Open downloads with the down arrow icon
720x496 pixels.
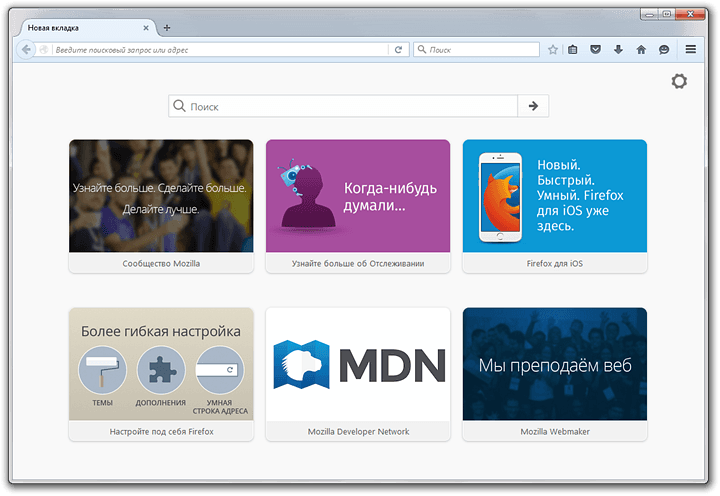click(619, 50)
